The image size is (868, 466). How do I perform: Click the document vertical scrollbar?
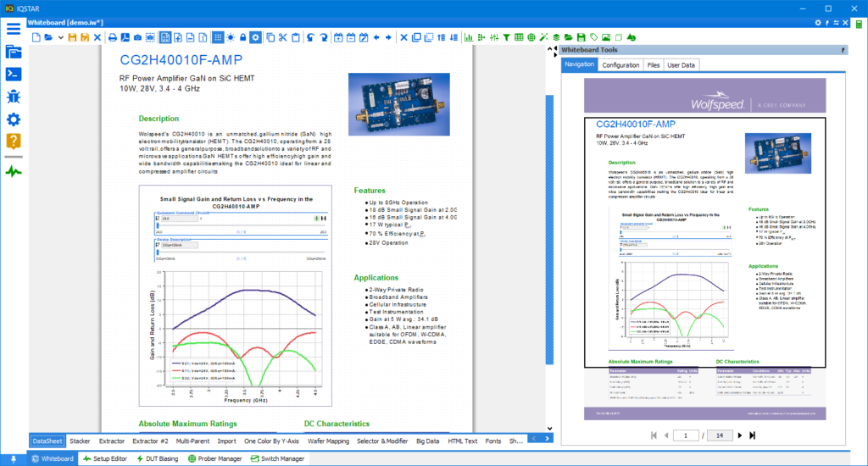point(549,230)
